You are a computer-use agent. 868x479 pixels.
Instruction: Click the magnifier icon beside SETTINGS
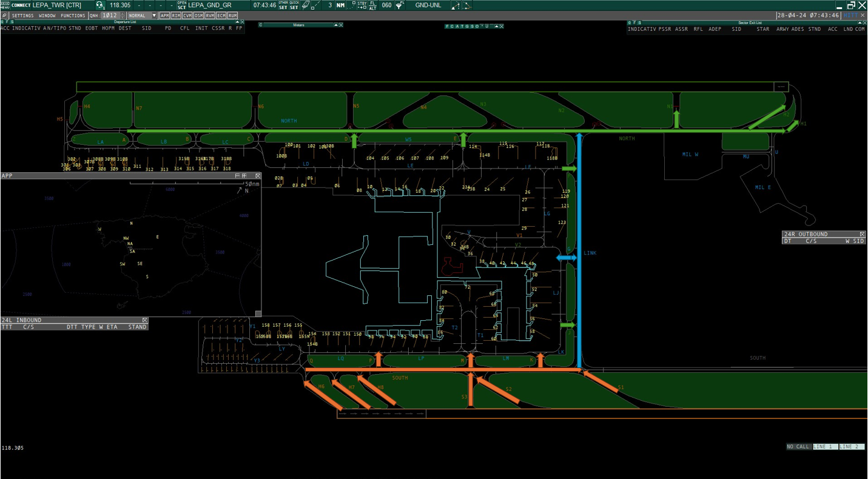point(4,15)
